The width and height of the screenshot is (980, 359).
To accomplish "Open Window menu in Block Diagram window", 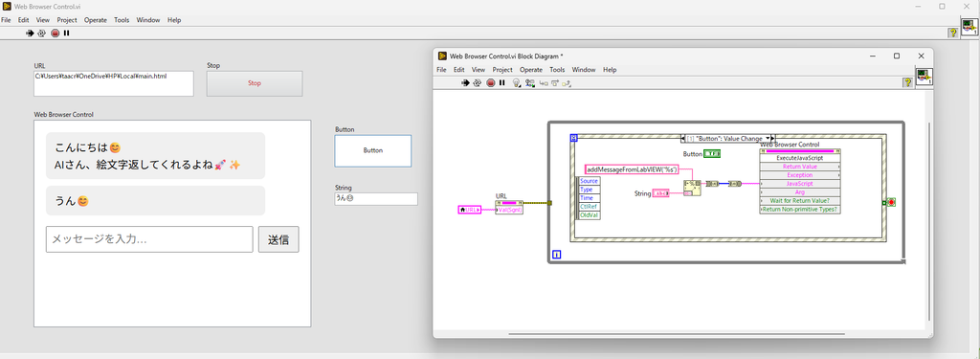I will coord(584,70).
